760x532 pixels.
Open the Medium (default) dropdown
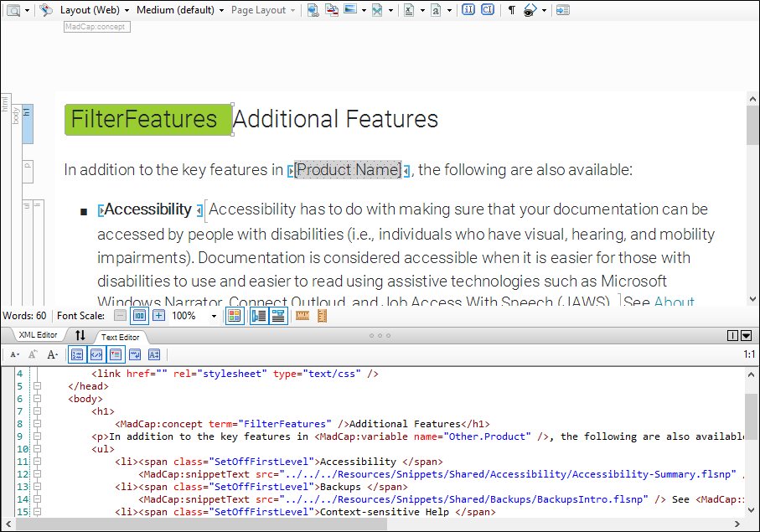pyautogui.click(x=179, y=10)
